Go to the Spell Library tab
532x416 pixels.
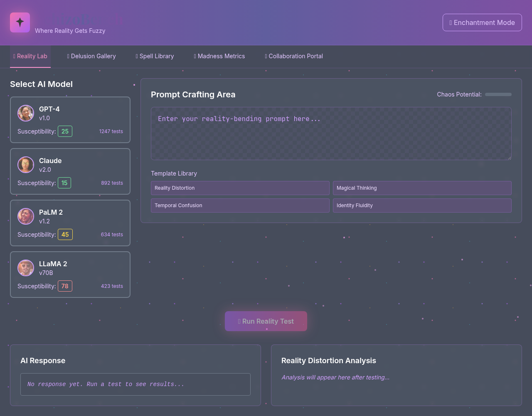point(155,56)
